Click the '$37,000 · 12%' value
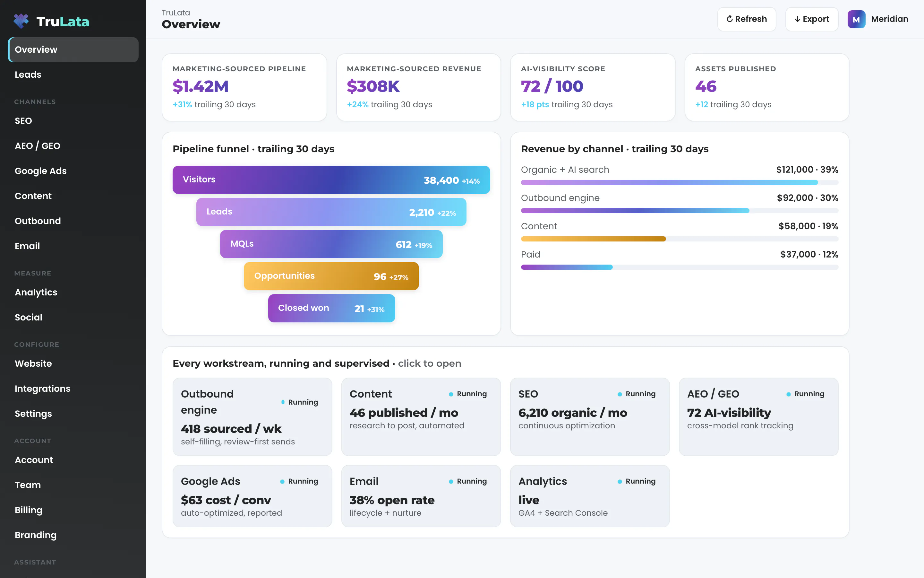924x578 pixels. pos(809,255)
